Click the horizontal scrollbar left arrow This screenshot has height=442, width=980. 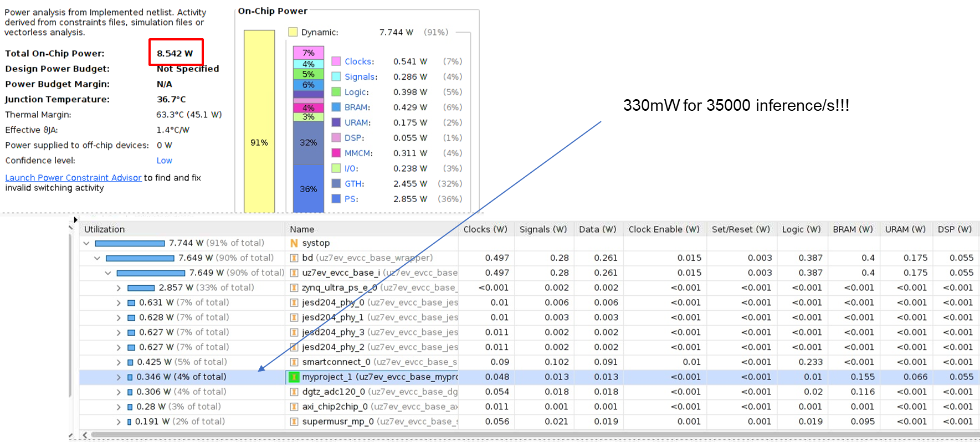point(85,435)
